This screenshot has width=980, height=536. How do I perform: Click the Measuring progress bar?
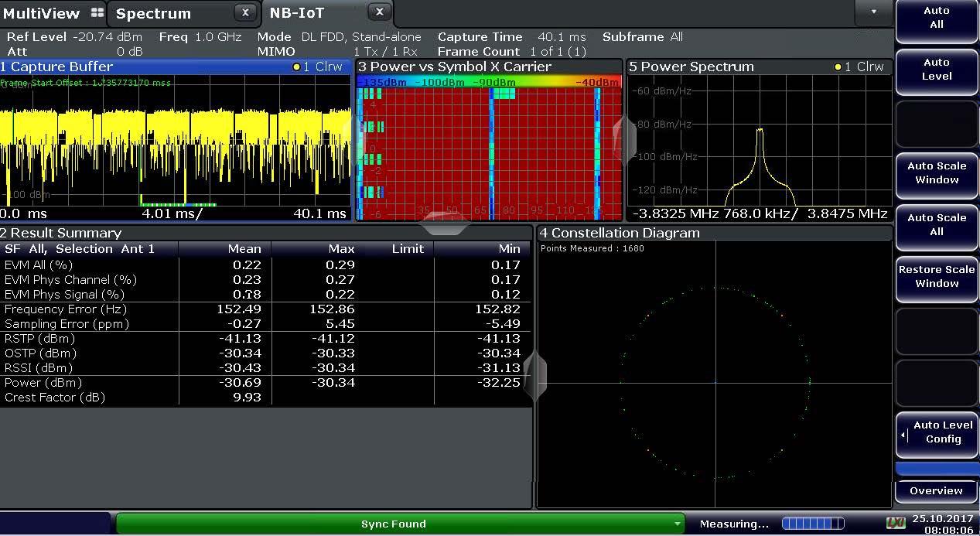812,524
